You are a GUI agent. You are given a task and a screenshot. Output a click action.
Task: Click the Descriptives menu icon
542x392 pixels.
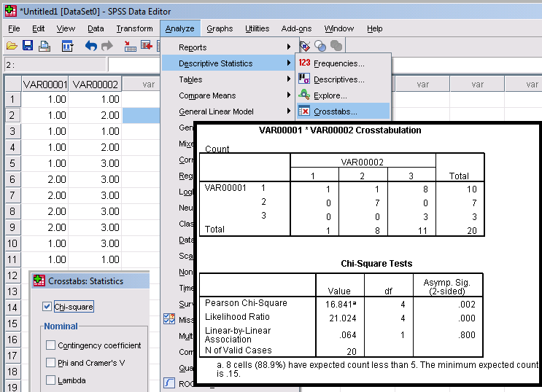tap(304, 79)
